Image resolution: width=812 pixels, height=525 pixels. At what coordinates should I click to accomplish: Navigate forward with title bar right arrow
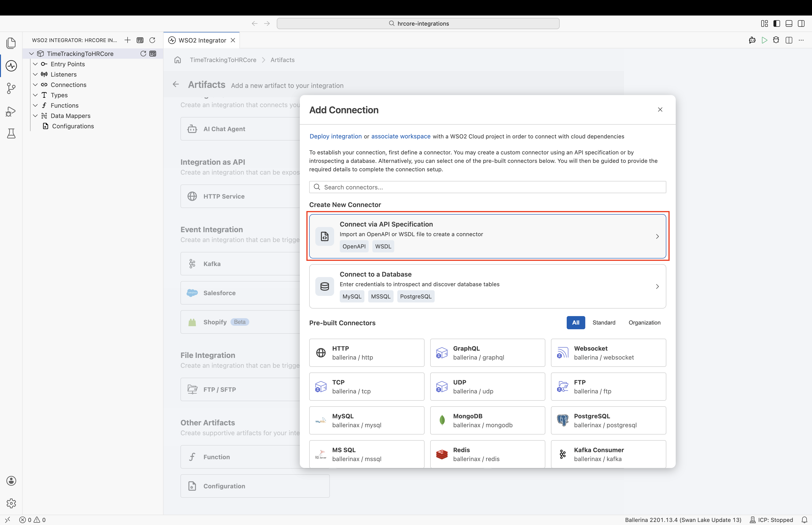[267, 24]
